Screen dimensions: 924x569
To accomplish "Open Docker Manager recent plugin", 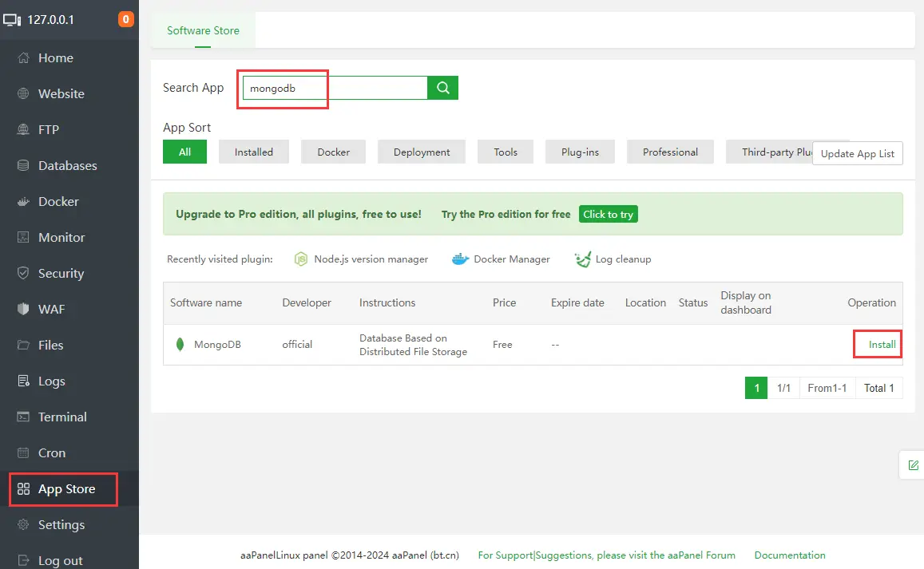I will coord(511,259).
